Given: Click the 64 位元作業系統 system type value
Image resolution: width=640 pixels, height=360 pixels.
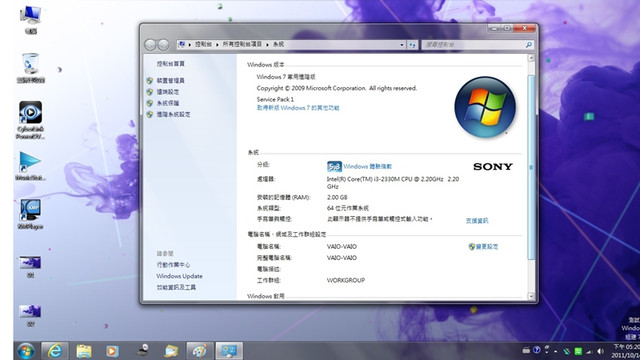Looking at the screenshot, I should click(x=348, y=208).
